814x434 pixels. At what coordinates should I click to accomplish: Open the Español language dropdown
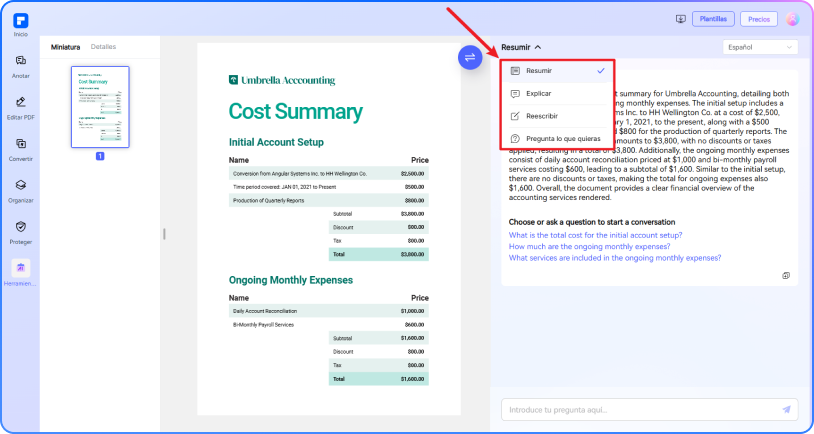click(x=760, y=47)
